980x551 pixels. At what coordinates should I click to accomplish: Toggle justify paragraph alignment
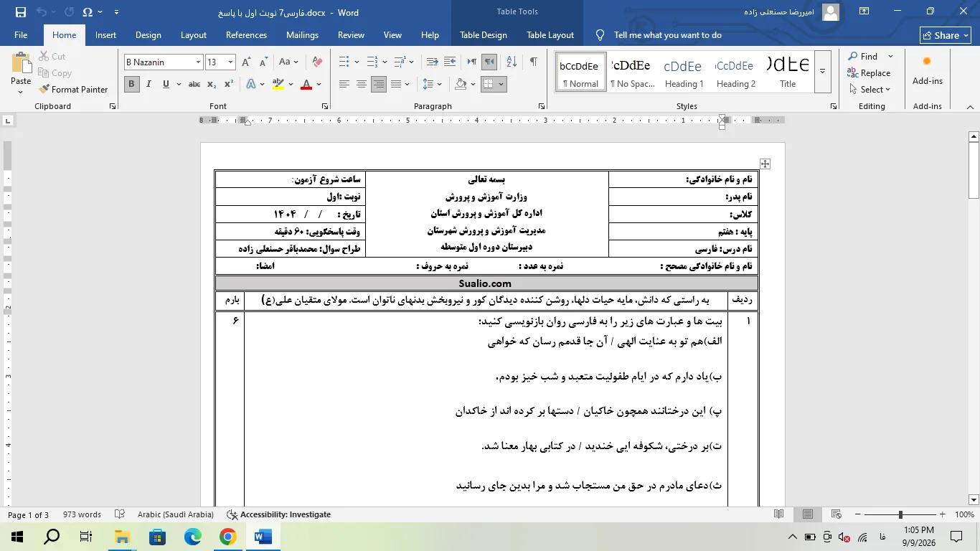click(x=396, y=84)
